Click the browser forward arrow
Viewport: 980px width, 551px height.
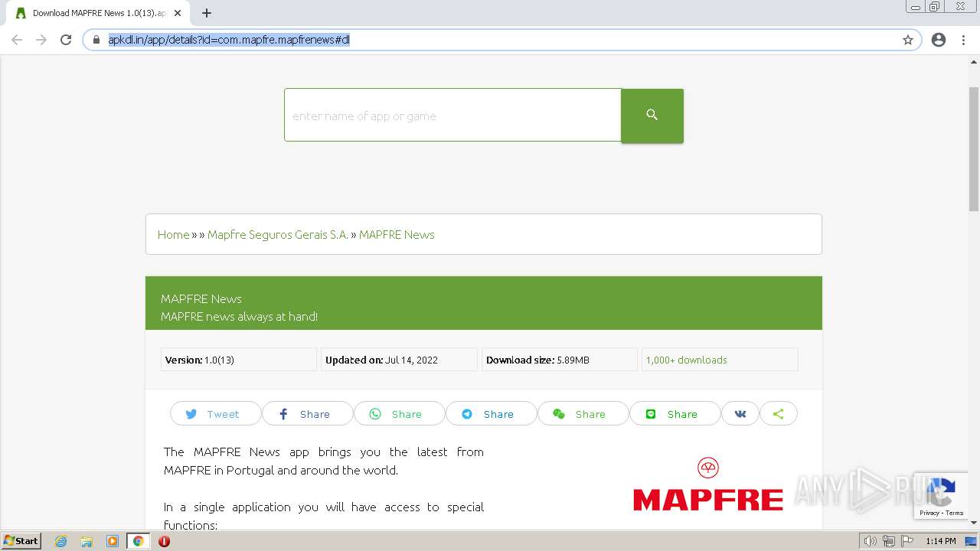tap(41, 40)
